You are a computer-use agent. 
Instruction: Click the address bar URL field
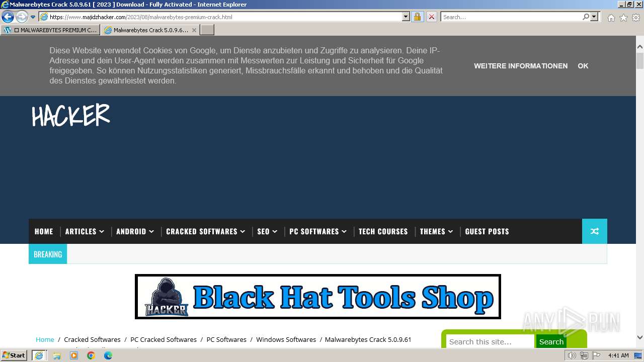220,17
